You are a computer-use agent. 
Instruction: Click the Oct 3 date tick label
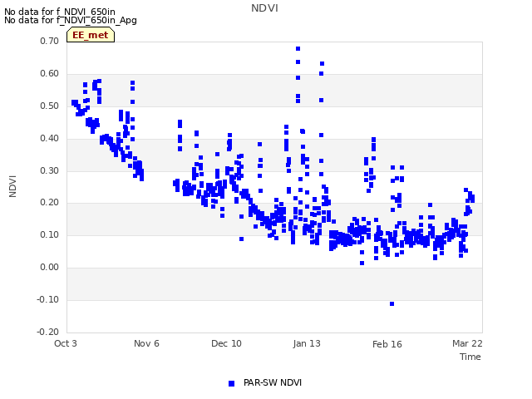[x=66, y=343]
